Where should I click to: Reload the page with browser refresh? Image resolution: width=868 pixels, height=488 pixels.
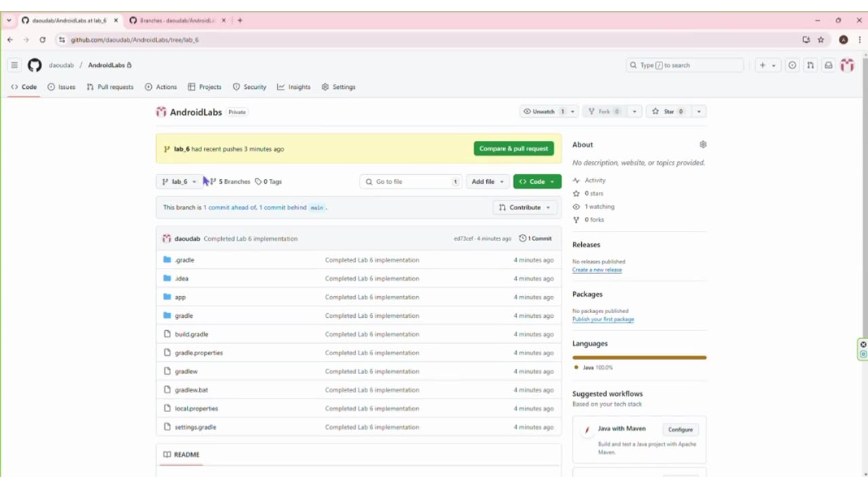[42, 40]
